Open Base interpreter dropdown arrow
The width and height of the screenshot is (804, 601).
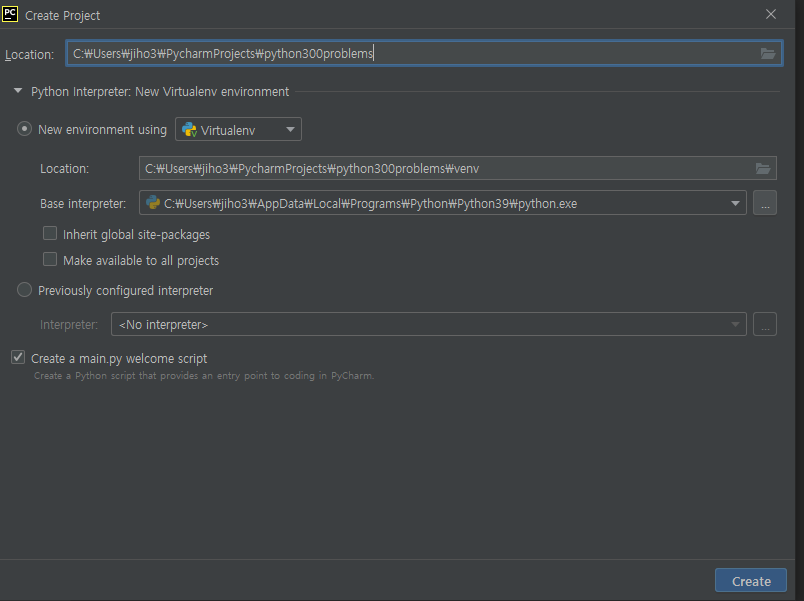[x=735, y=203]
